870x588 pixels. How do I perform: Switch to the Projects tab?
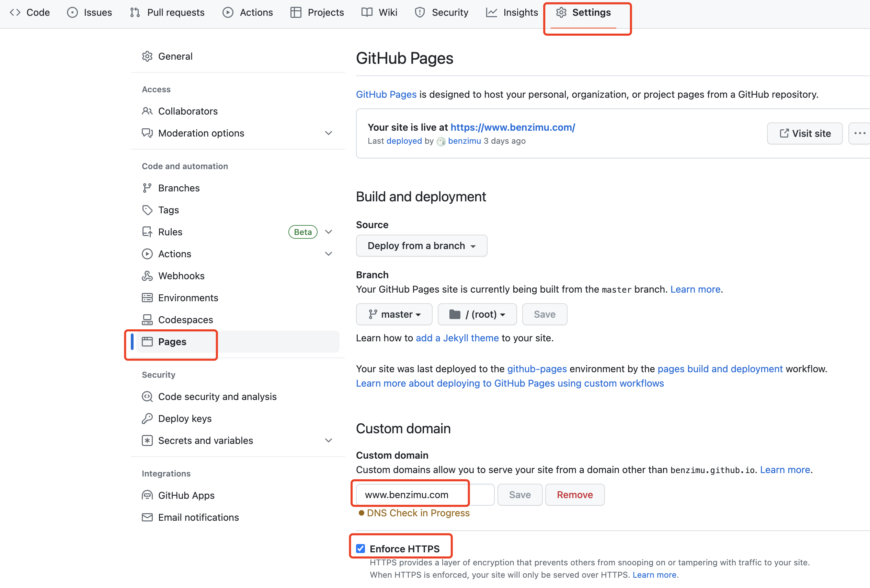pyautogui.click(x=317, y=12)
